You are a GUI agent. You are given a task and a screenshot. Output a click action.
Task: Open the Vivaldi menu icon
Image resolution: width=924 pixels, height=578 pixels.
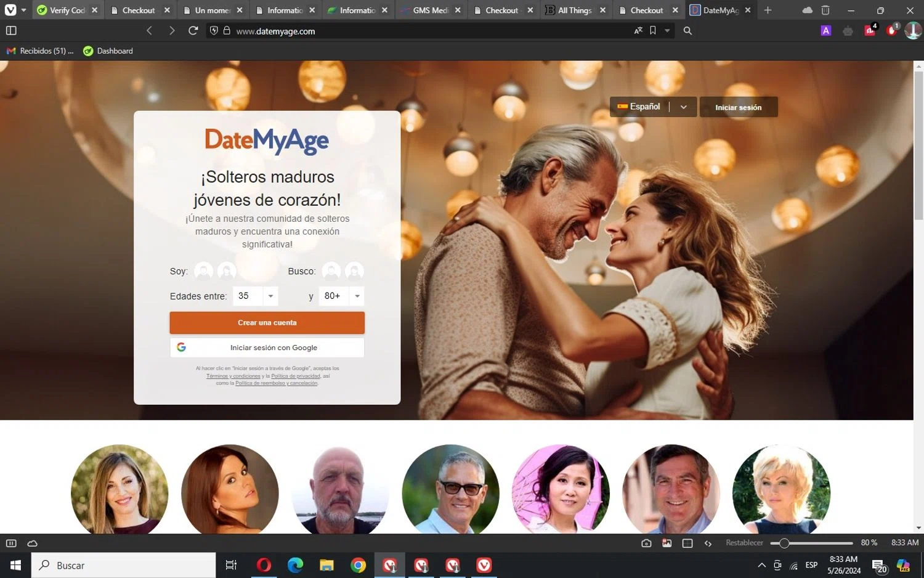point(10,10)
